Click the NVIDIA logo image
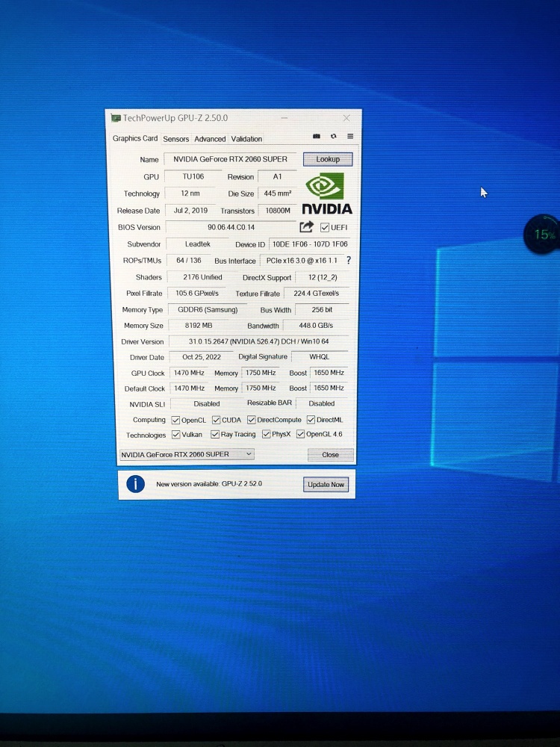Viewport: 560px width, 747px height. pos(326,194)
